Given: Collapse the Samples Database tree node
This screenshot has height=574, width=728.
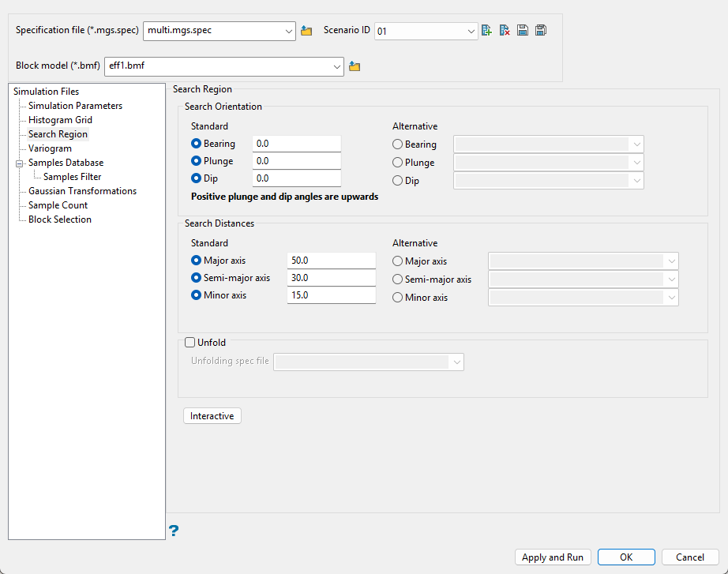Looking at the screenshot, I should 18,163.
